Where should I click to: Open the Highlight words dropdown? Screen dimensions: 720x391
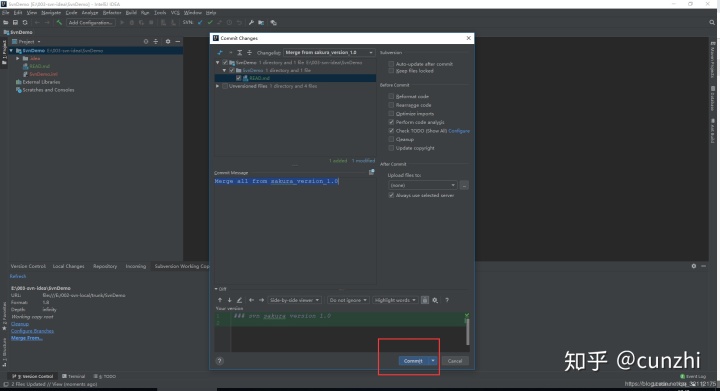point(395,300)
